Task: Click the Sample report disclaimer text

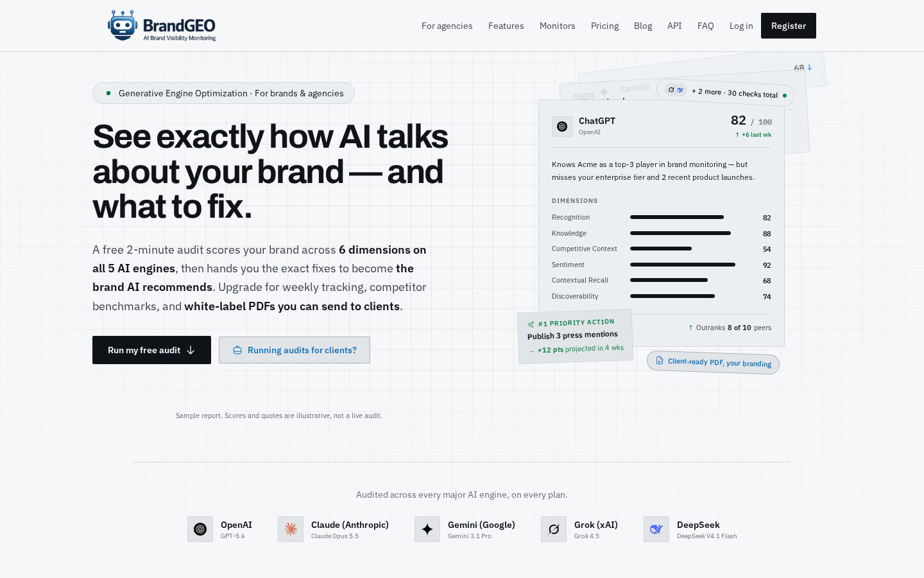Action: point(279,416)
